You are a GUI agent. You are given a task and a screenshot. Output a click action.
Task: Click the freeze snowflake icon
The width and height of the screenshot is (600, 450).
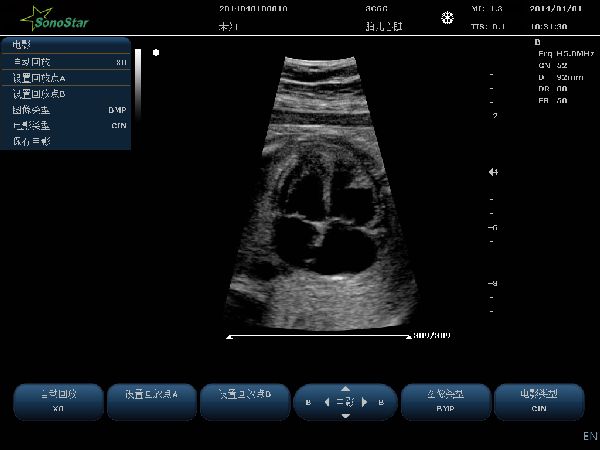click(448, 18)
